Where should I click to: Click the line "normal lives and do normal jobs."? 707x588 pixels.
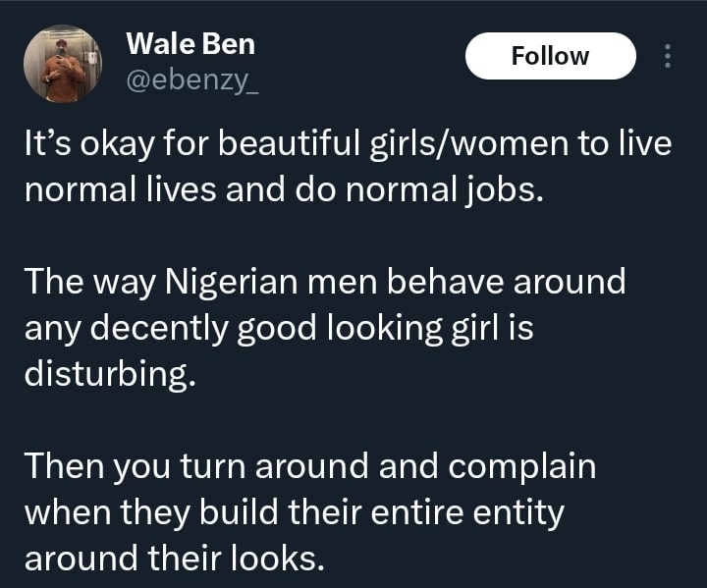282,189
